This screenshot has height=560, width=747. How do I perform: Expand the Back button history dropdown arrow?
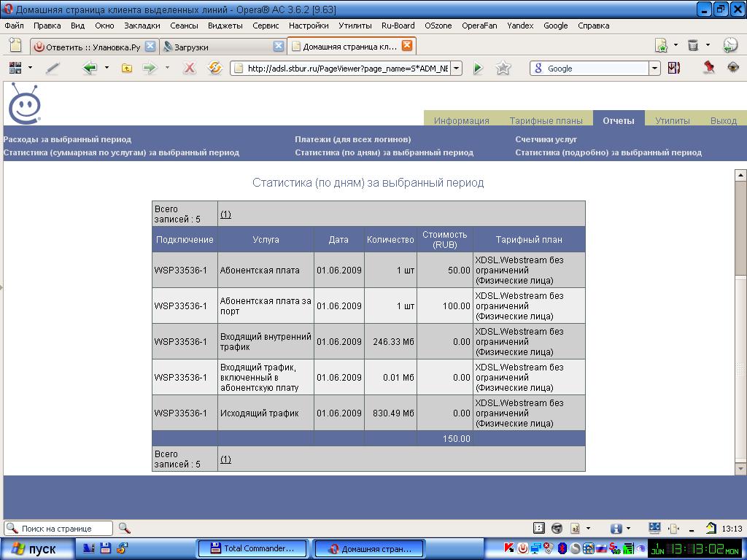107,68
